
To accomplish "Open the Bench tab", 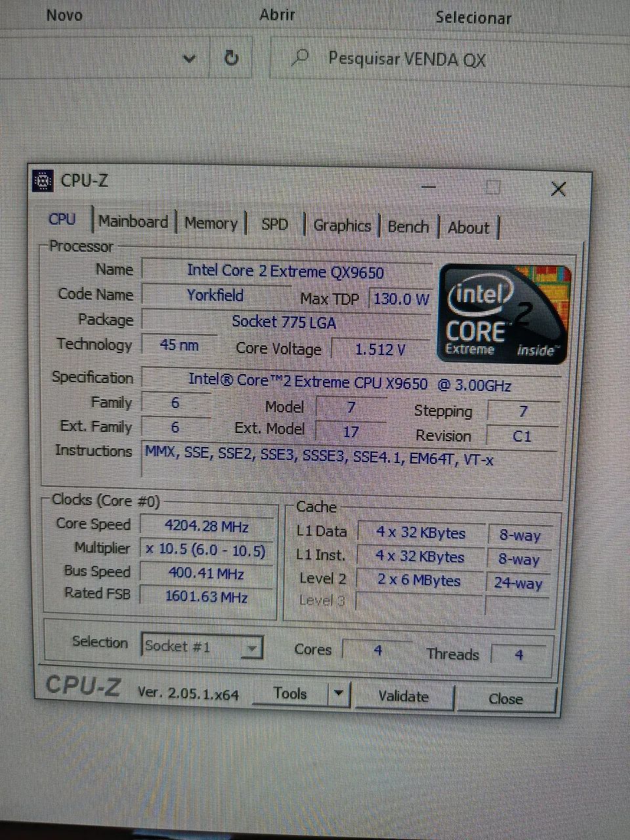I will tap(408, 227).
